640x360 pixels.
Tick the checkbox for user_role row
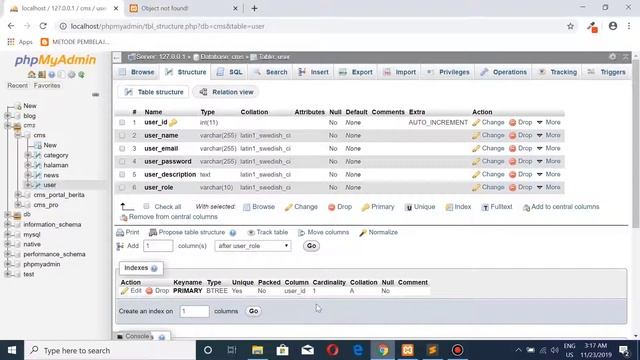(x=122, y=188)
